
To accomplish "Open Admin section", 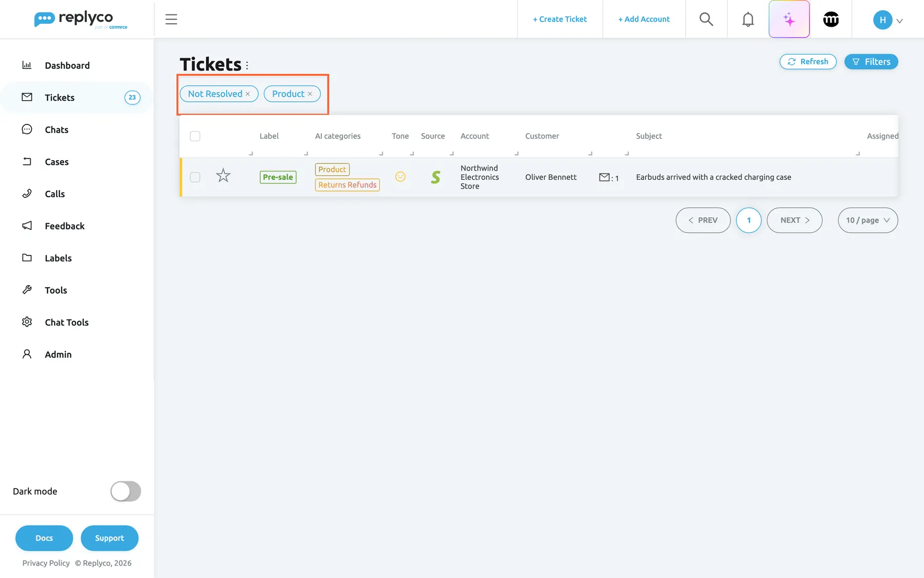I will (x=58, y=355).
